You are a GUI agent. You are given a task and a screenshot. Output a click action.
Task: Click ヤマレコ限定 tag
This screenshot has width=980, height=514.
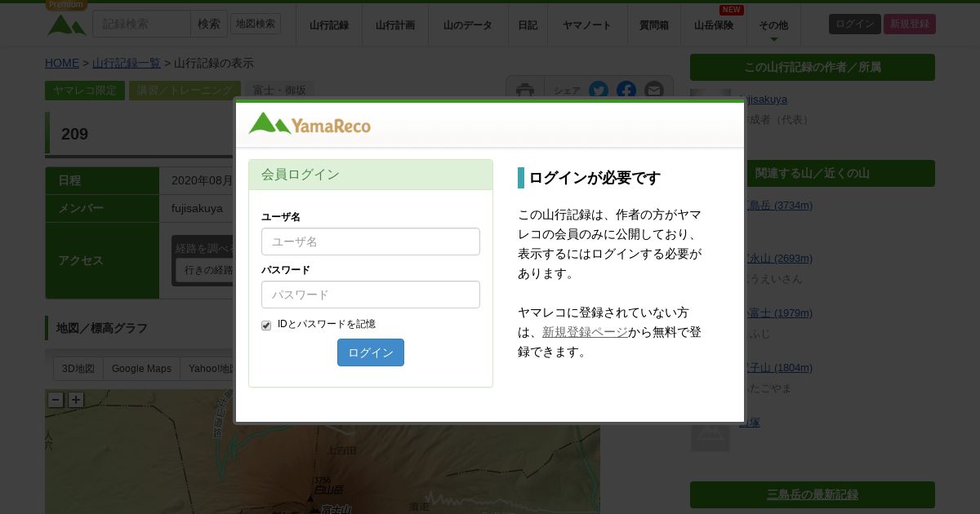(x=85, y=91)
